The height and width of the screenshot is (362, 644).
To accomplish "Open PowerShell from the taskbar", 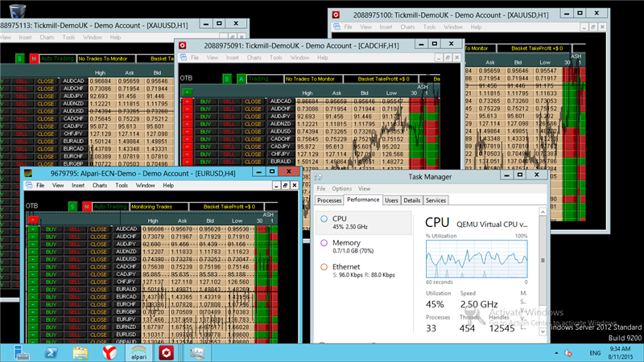I will (51, 352).
